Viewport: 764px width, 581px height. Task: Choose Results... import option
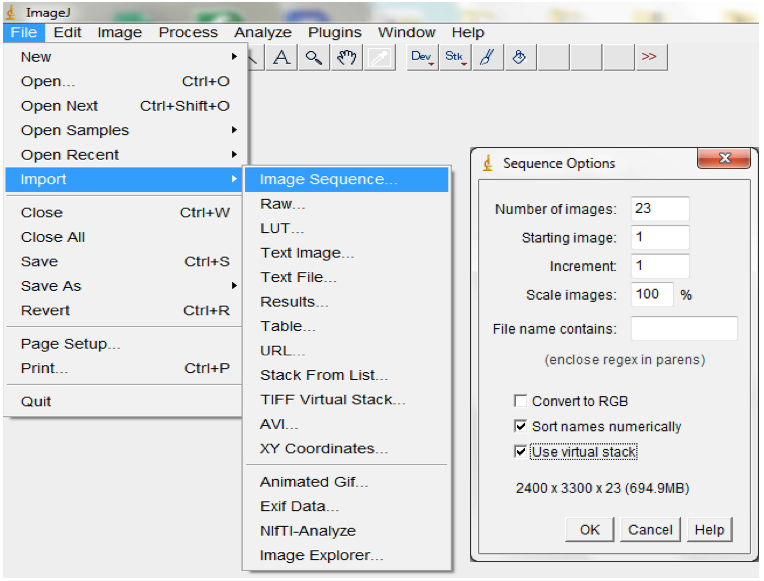pyautogui.click(x=346, y=302)
